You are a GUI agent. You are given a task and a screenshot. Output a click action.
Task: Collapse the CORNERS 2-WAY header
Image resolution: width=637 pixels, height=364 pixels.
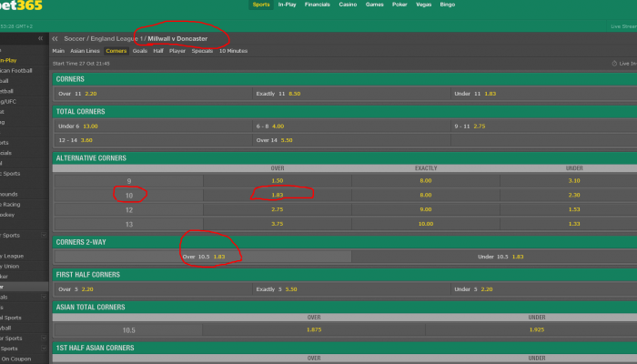point(345,242)
